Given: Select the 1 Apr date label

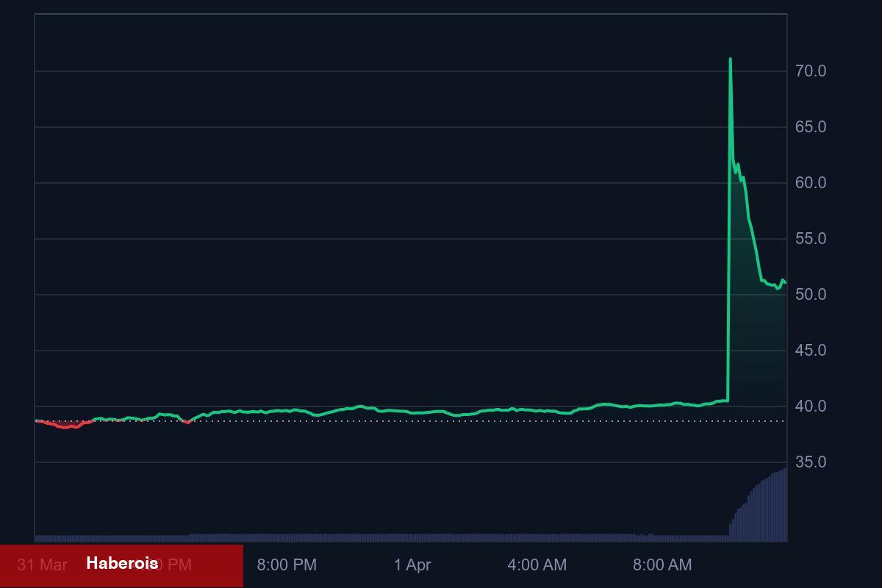Looking at the screenshot, I should [412, 565].
